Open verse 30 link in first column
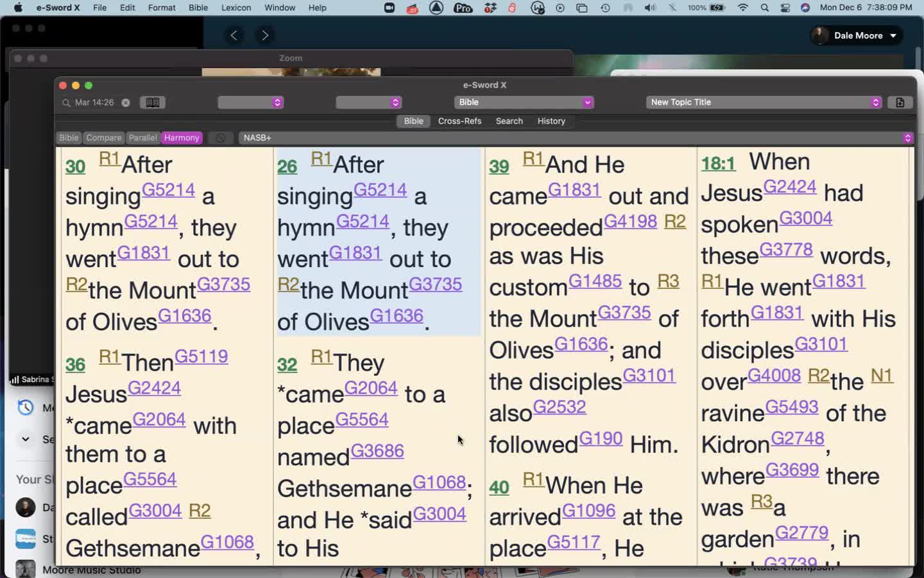This screenshot has width=924, height=578. click(75, 167)
